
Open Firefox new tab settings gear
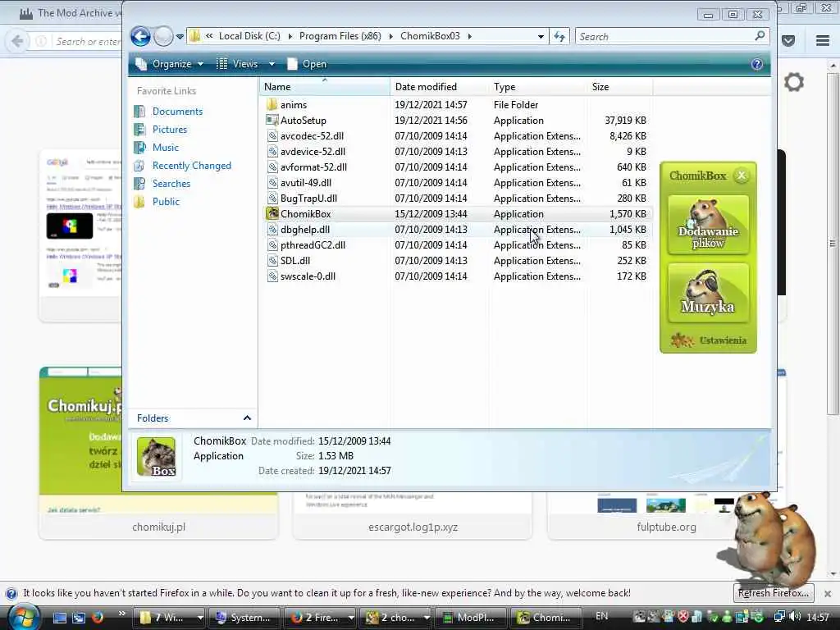pos(794,82)
